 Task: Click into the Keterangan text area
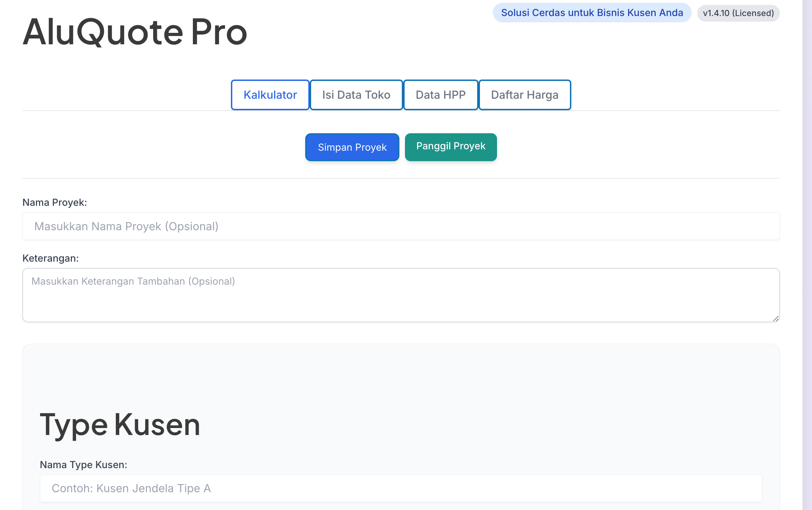(401, 295)
